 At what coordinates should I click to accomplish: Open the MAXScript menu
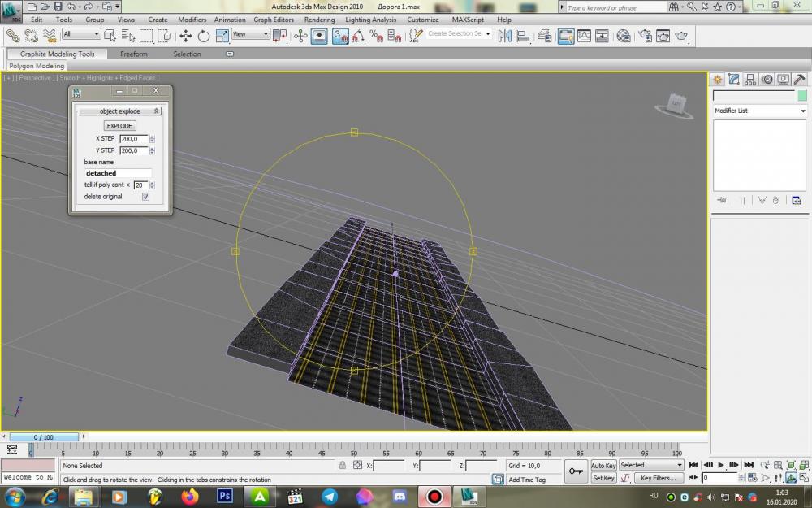[468, 20]
